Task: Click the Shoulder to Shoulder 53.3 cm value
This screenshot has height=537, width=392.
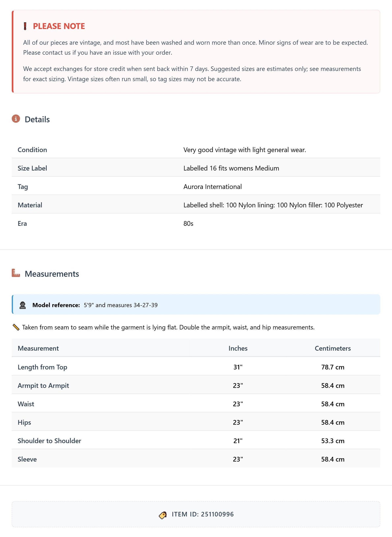Action: (x=333, y=441)
